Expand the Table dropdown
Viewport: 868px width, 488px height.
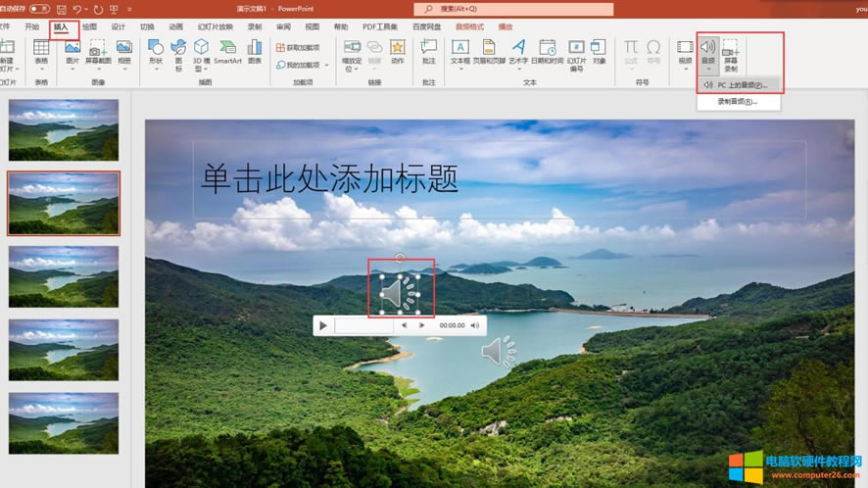pyautogui.click(x=41, y=68)
